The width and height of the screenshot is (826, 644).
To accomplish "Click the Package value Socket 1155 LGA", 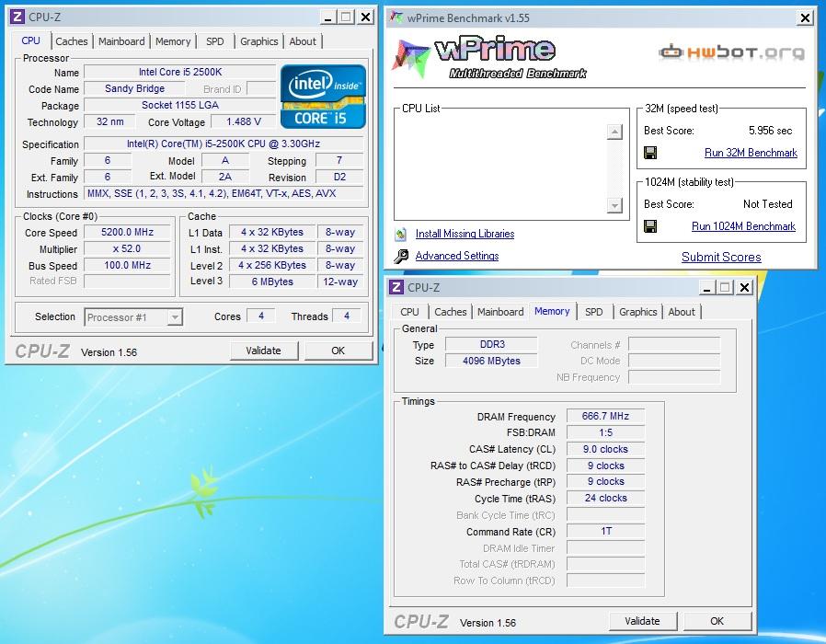I will pyautogui.click(x=180, y=105).
